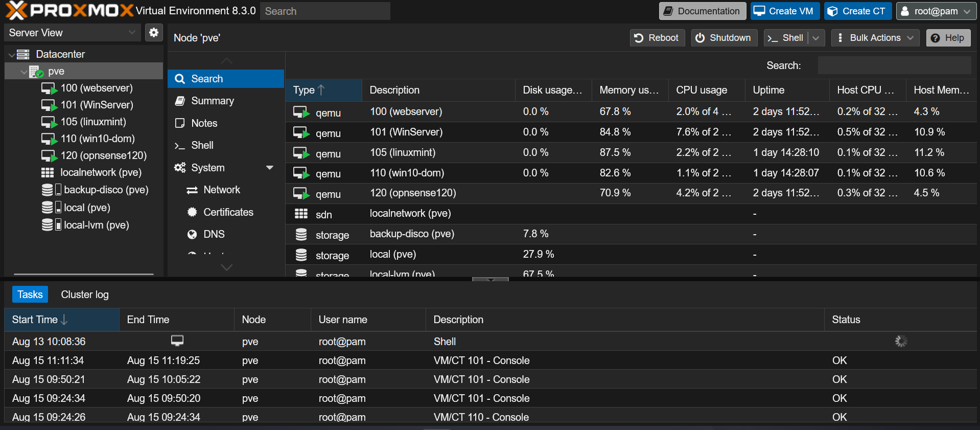Sort by Uptime column header
This screenshot has width=980, height=430.
(787, 90)
